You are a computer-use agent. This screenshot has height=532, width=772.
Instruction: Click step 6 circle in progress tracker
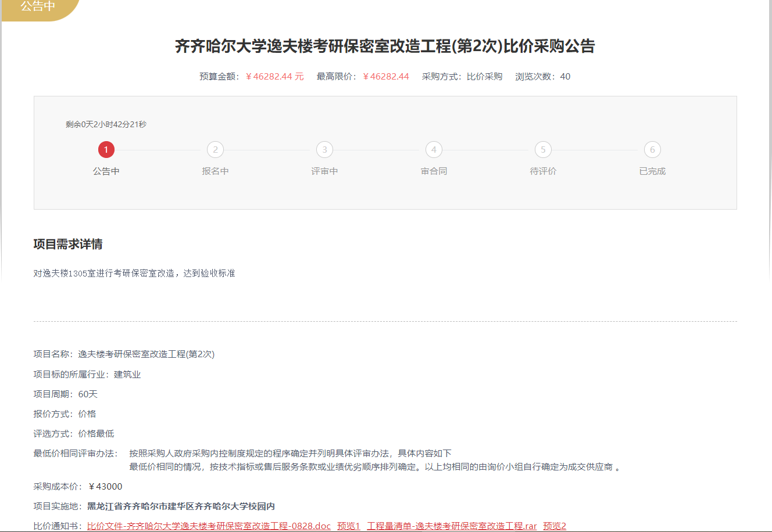click(x=652, y=150)
